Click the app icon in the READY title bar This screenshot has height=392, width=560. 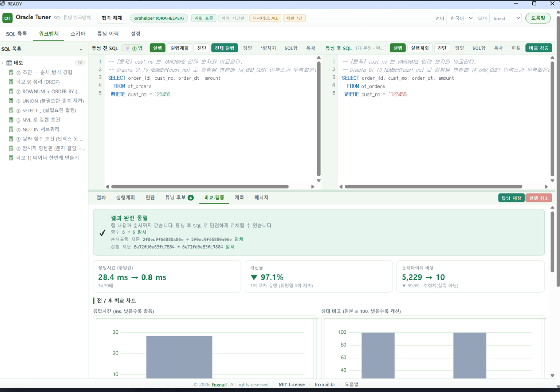click(x=3, y=4)
